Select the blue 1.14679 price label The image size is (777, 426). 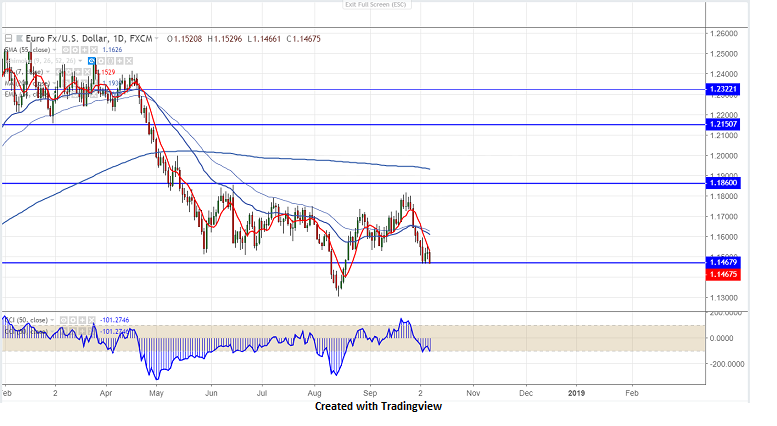[x=723, y=263]
